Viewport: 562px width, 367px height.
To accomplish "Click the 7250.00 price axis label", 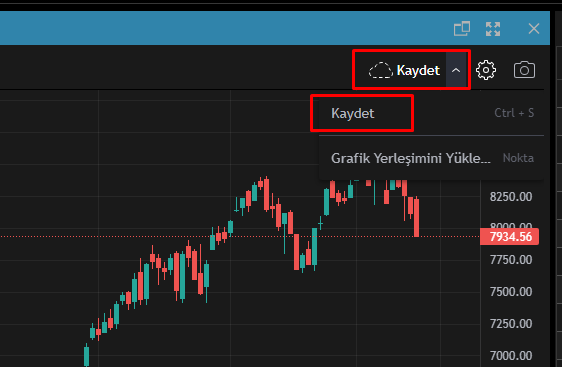I will click(x=511, y=324).
